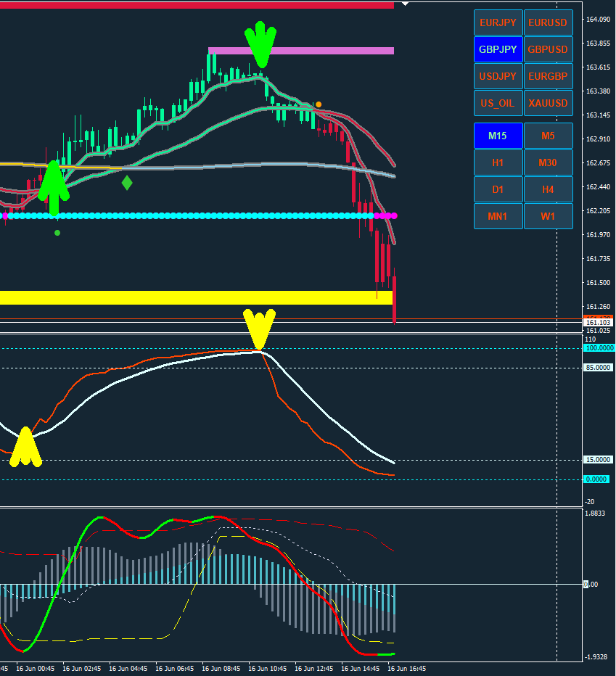The image size is (616, 676).
Task: Click the 16 Jun 16:45 time label
Action: [407, 669]
